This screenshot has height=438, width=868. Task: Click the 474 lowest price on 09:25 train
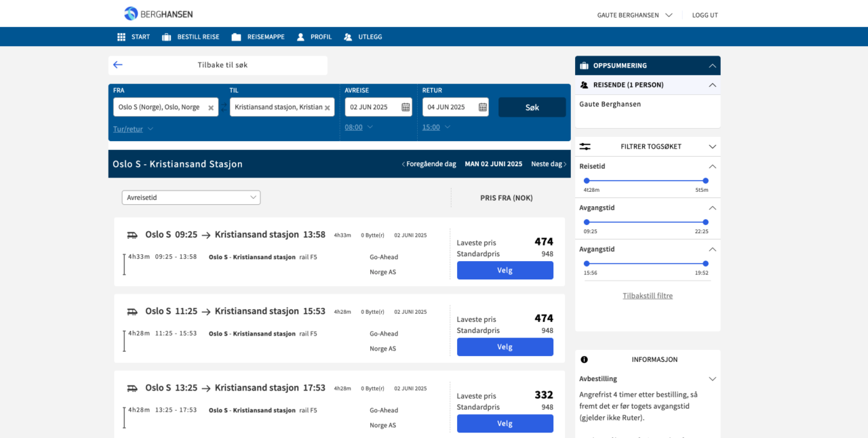point(544,241)
